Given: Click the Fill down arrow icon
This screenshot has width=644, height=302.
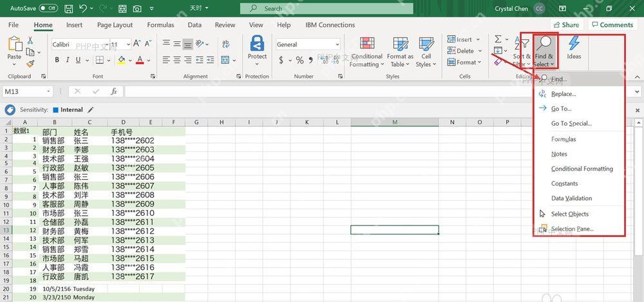Looking at the screenshot, I should click(498, 50).
